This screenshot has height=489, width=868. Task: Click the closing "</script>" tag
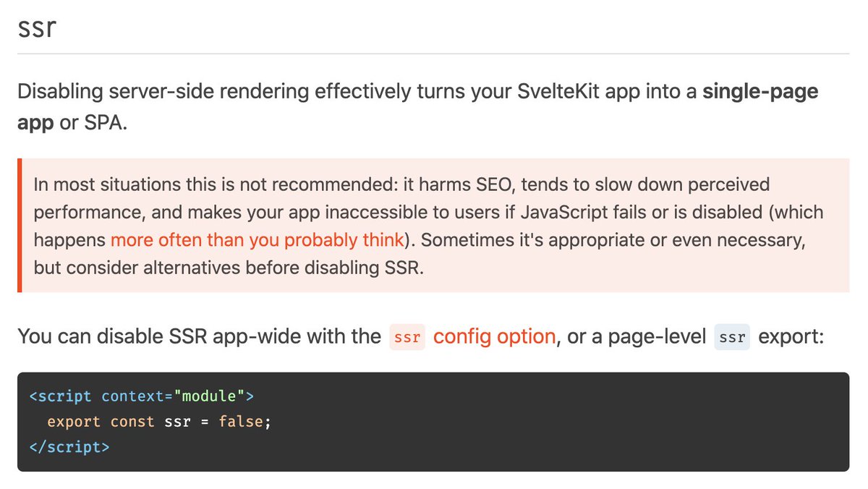tap(69, 446)
